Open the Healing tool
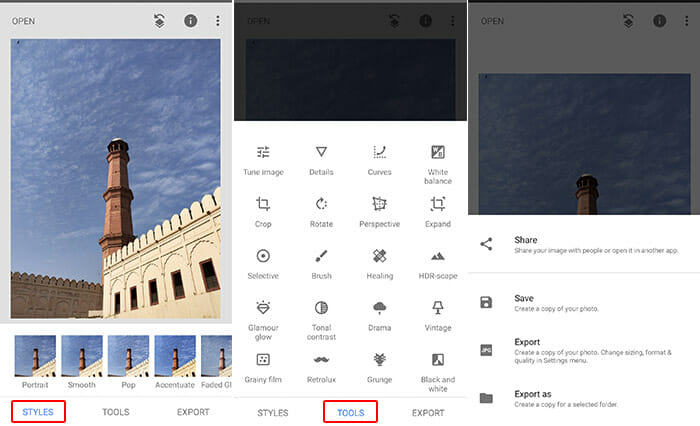 [x=379, y=261]
